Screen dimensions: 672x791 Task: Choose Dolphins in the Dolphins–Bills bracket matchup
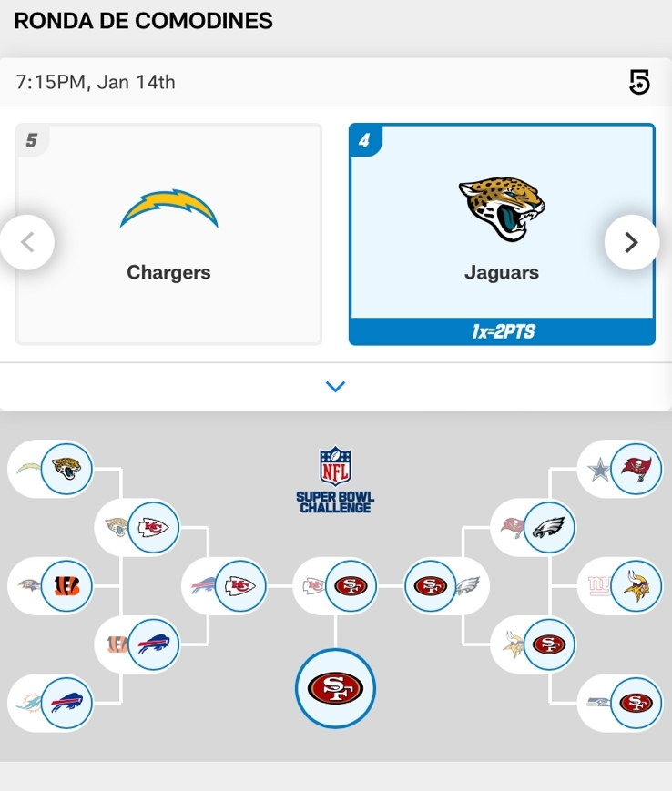click(27, 704)
